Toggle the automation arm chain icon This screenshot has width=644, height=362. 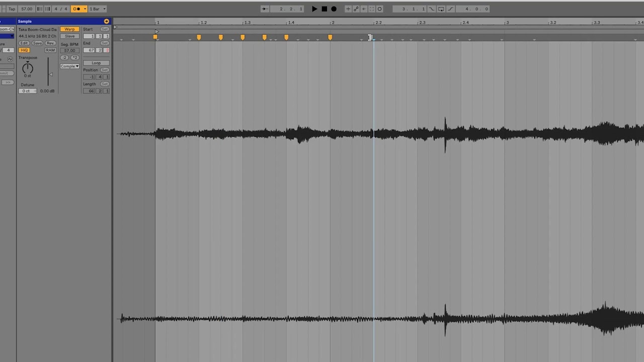point(356,9)
